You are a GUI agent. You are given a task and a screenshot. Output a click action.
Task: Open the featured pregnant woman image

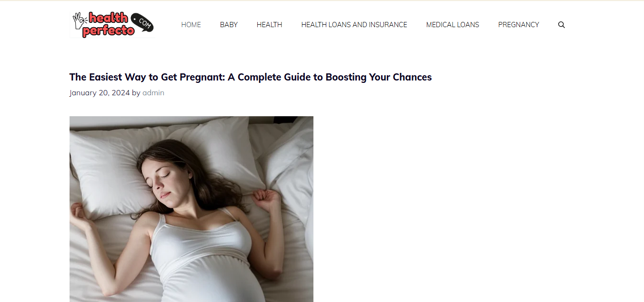(x=191, y=209)
